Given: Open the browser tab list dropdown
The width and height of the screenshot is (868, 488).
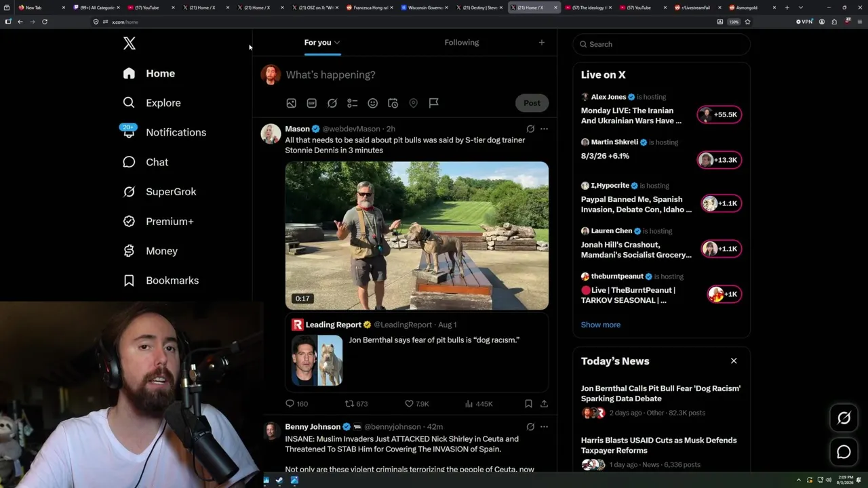Looking at the screenshot, I should point(801,7).
